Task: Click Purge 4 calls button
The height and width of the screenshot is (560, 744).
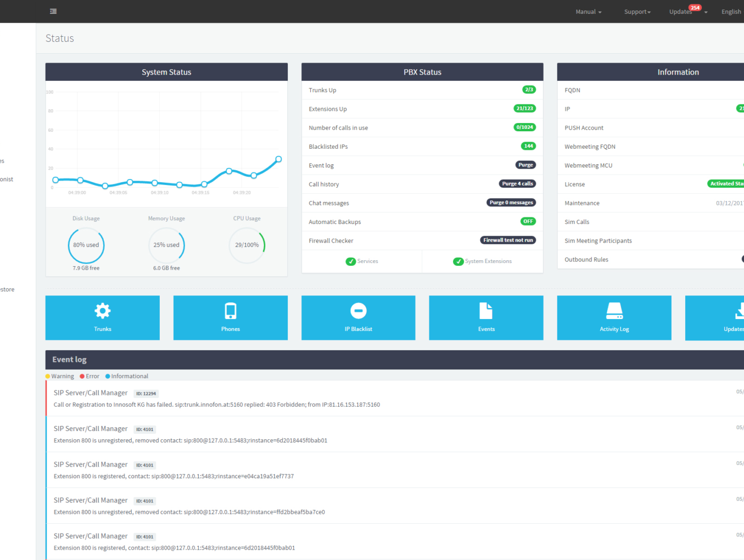Action: pyautogui.click(x=517, y=183)
